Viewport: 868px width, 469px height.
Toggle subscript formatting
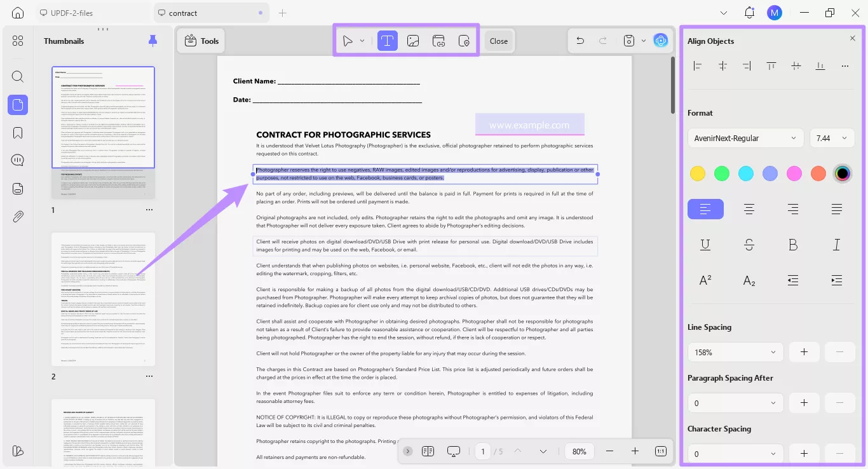749,280
